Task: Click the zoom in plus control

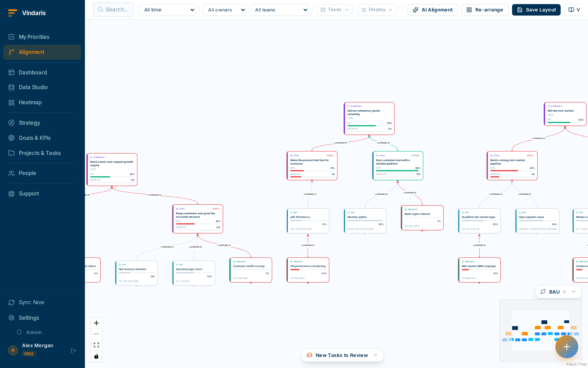Action: pos(96,323)
